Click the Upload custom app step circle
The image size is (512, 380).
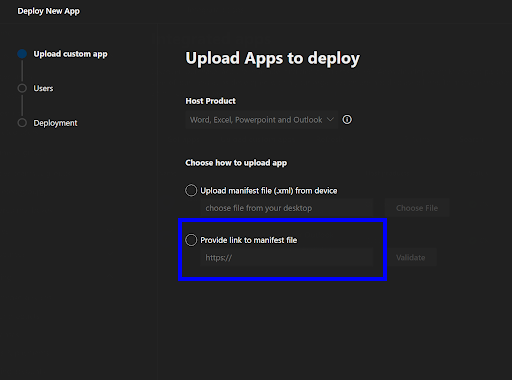click(x=22, y=54)
